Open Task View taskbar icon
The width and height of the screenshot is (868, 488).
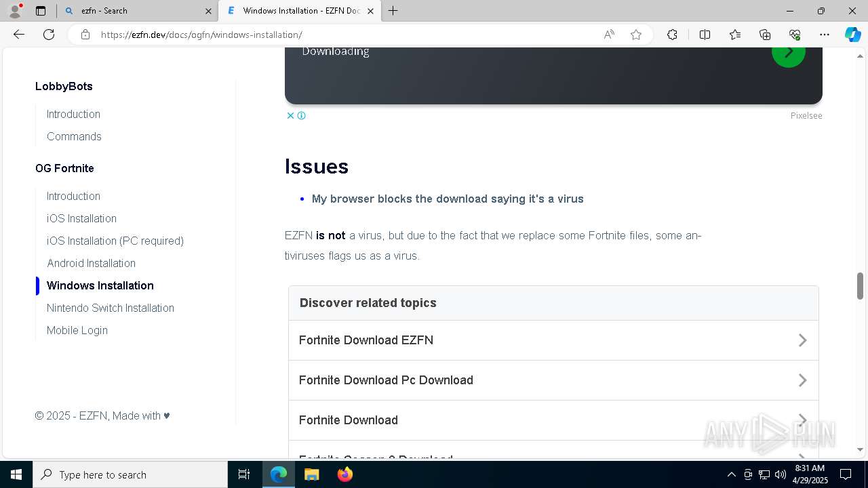click(x=244, y=474)
